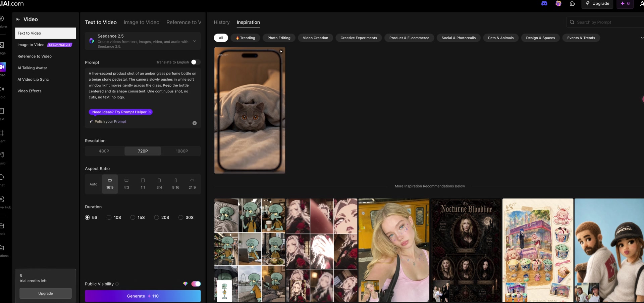This screenshot has width=644, height=303.
Task: Switch to the Inspiration tab
Action: pyautogui.click(x=248, y=22)
